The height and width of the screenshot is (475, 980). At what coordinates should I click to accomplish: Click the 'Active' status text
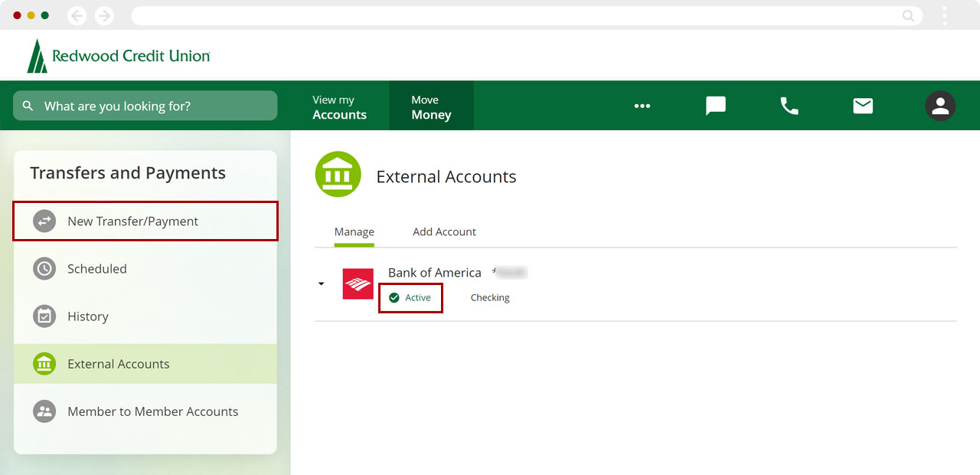pos(418,297)
